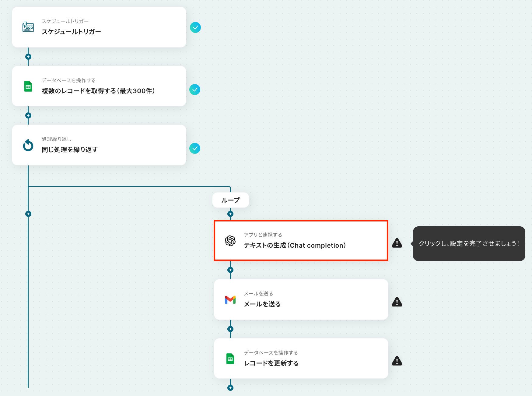Click the schedule trigger calendar icon
Viewport: 532px width, 396px height.
28,27
